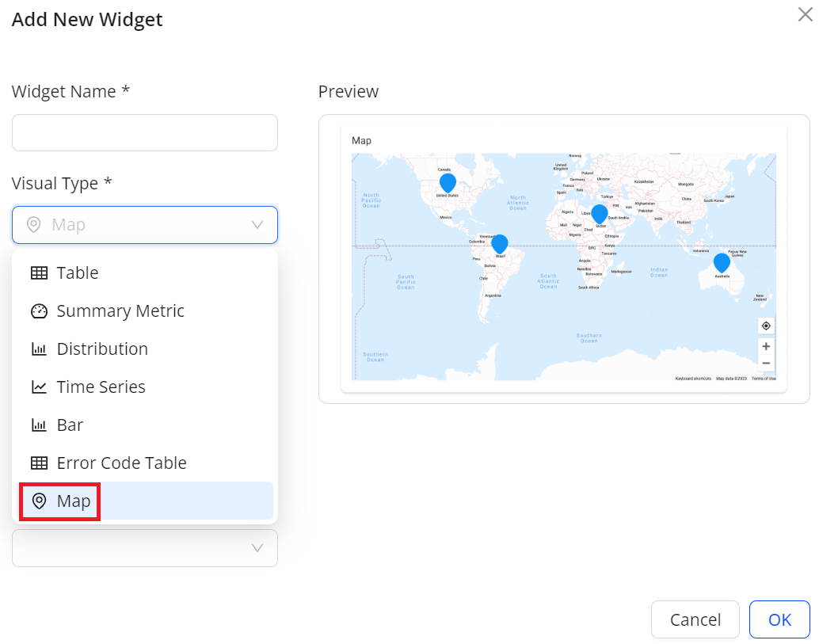The height and width of the screenshot is (644, 819).
Task: Click the my location target icon
Action: [765, 326]
